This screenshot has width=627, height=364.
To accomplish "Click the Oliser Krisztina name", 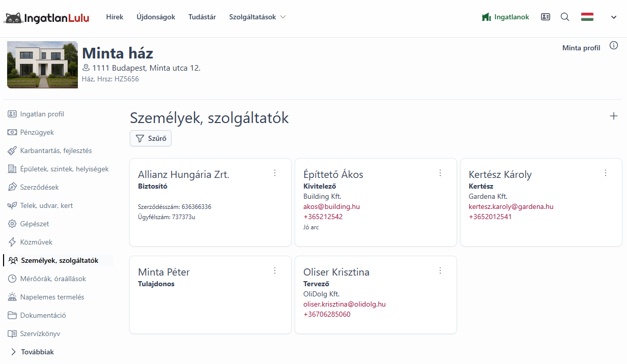I will (336, 272).
